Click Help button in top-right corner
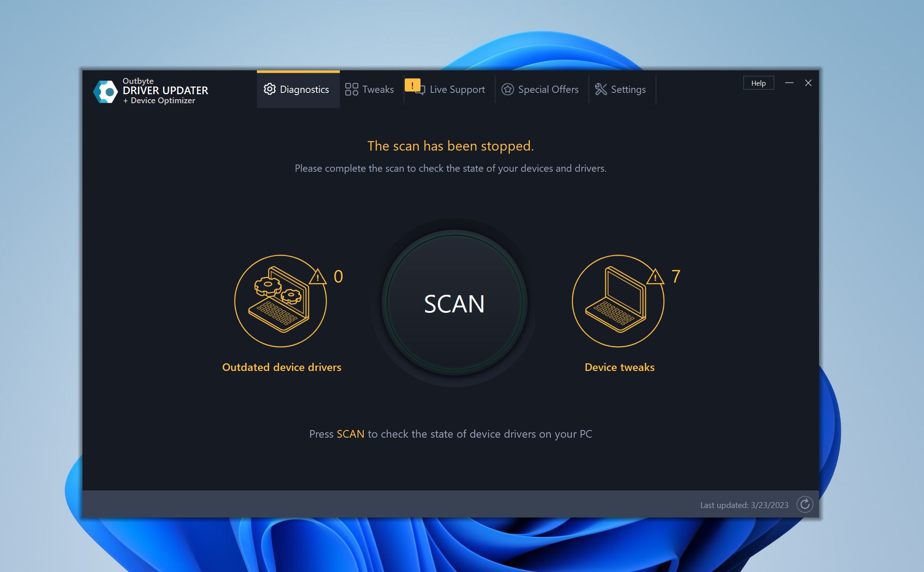 tap(758, 82)
